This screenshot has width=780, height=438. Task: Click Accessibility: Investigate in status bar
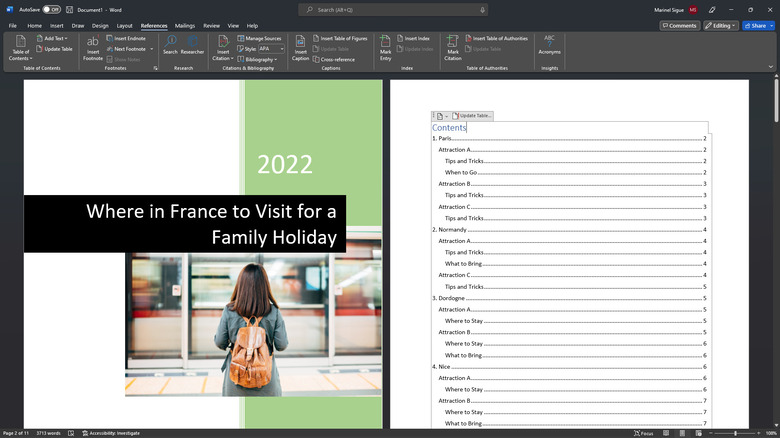click(113, 433)
